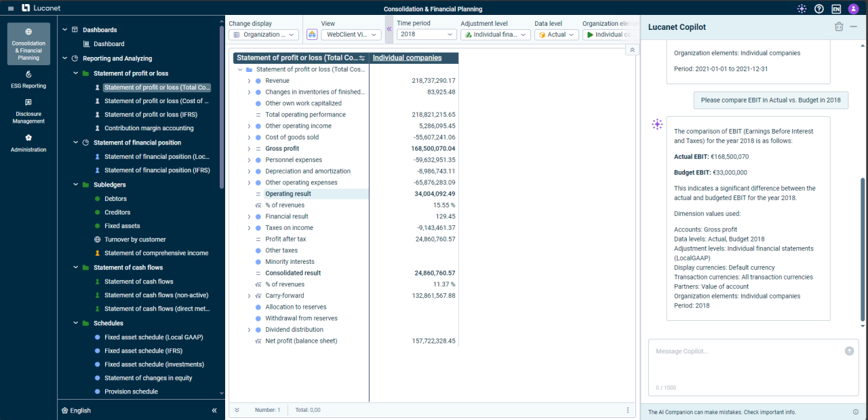Click the send arrow in the Copilot message box
The width and height of the screenshot is (868, 420).
tap(849, 350)
